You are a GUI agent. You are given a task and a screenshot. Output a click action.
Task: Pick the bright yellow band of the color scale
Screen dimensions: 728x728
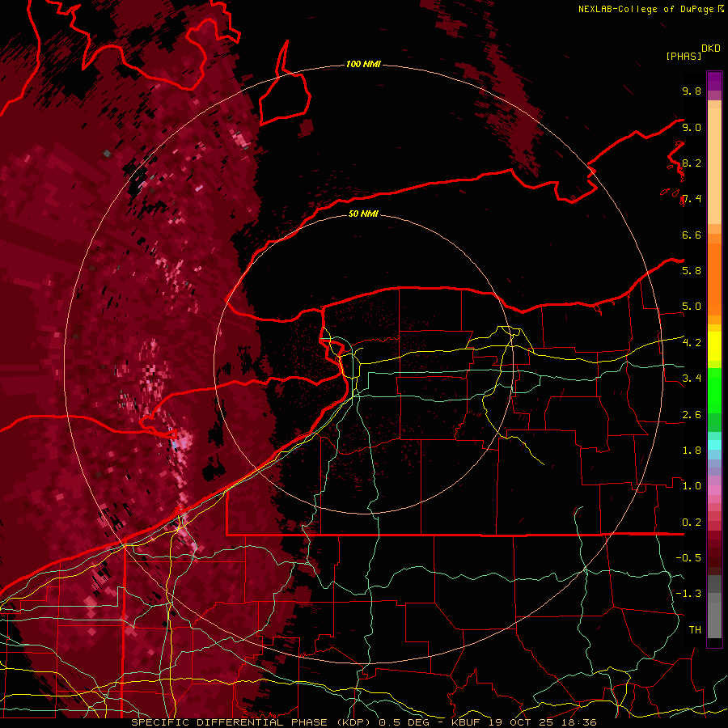click(x=714, y=346)
